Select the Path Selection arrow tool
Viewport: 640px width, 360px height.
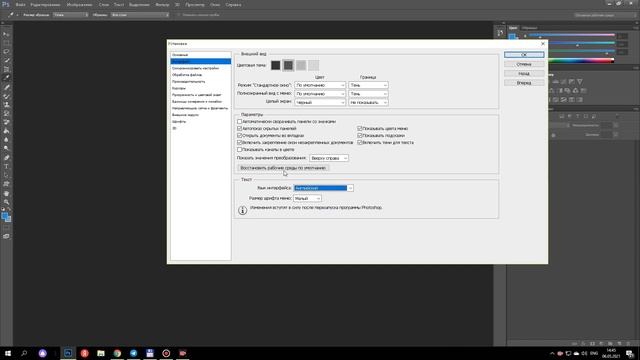pos(6,175)
